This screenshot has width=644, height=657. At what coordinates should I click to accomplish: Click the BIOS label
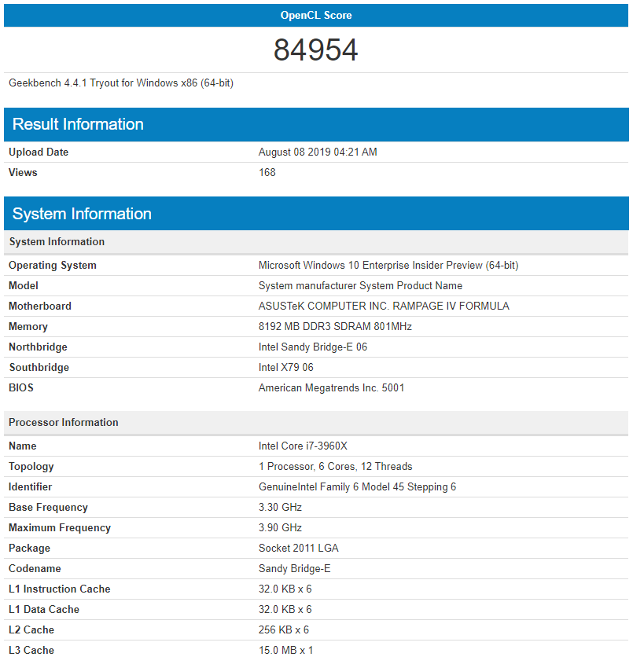click(21, 388)
